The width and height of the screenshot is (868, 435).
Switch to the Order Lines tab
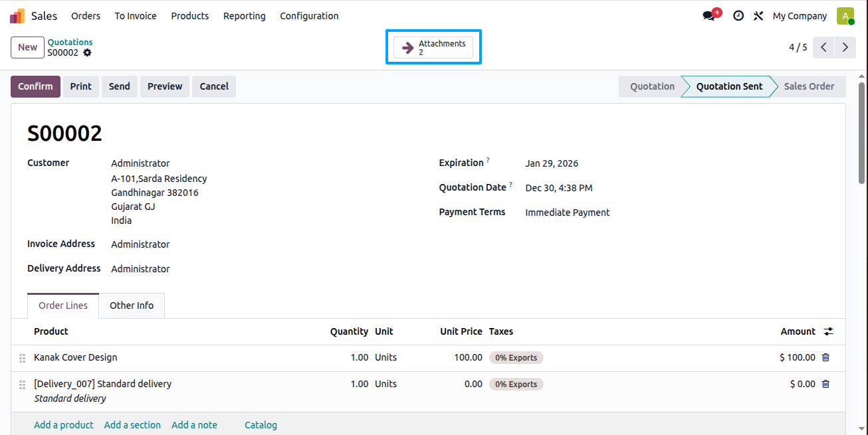tap(63, 305)
